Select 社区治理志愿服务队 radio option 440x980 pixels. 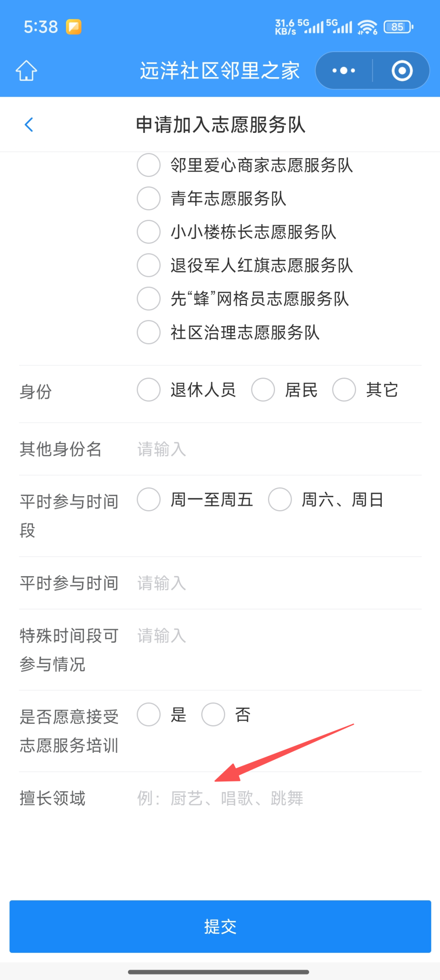[149, 332]
